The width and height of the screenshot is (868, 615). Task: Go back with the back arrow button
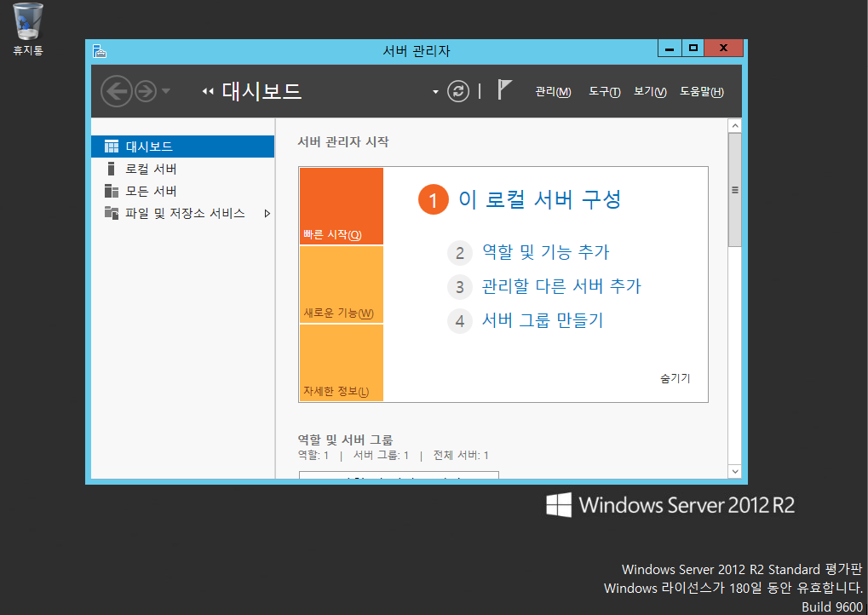(x=116, y=91)
